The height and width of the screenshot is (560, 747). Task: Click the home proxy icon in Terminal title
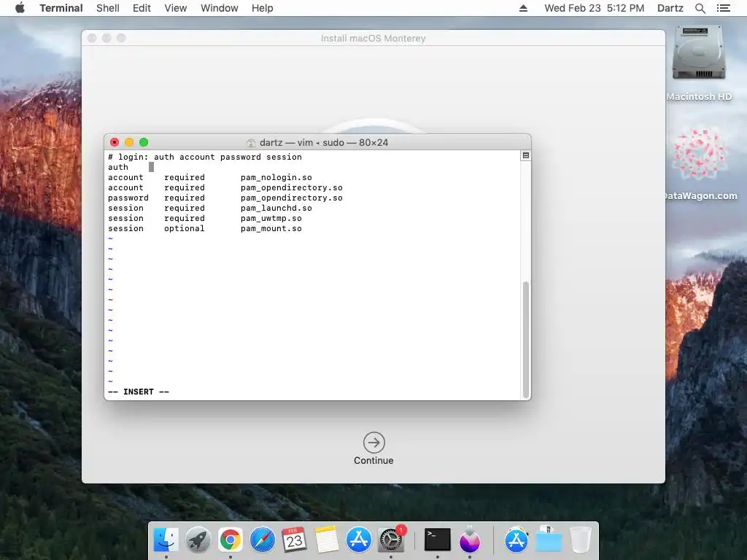click(251, 143)
